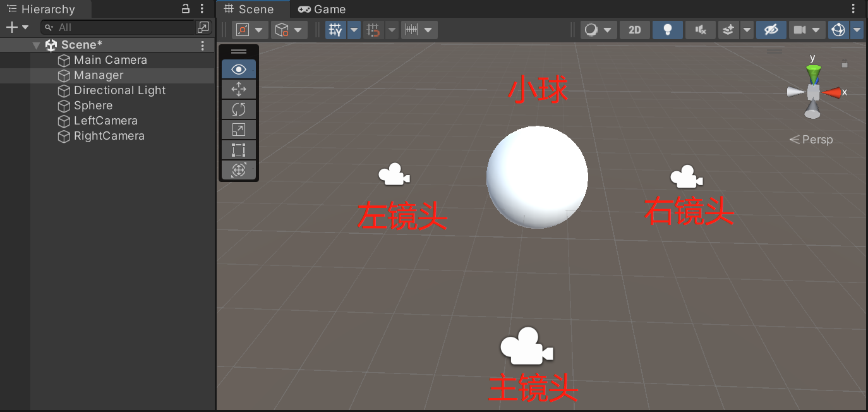Select the Rect tool in the Scene overlay
Viewport: 868px width, 412px height.
point(239,150)
